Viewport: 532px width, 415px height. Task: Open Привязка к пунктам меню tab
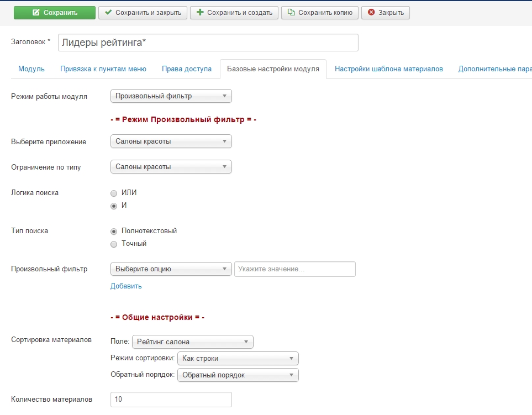(103, 69)
